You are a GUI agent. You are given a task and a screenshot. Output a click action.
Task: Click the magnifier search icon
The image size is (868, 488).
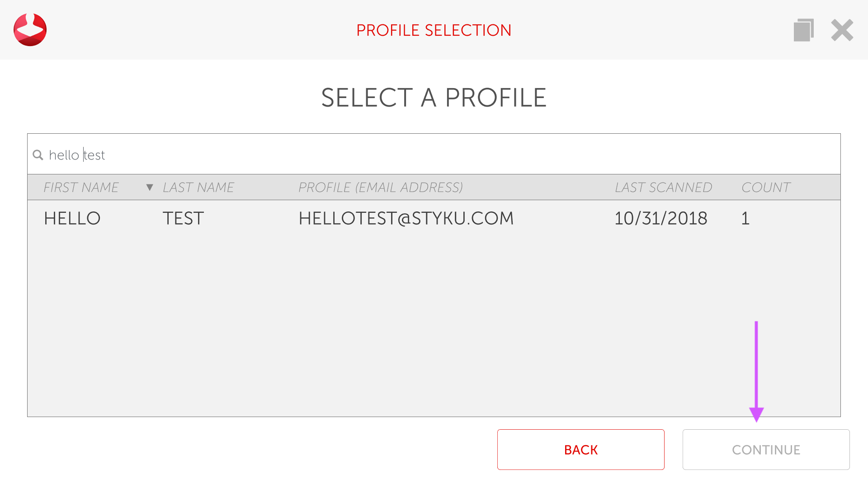pyautogui.click(x=38, y=155)
